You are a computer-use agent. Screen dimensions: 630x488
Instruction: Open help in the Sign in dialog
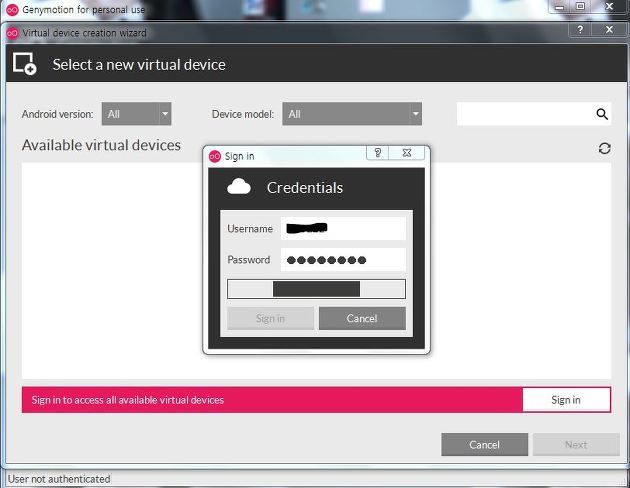tap(378, 153)
